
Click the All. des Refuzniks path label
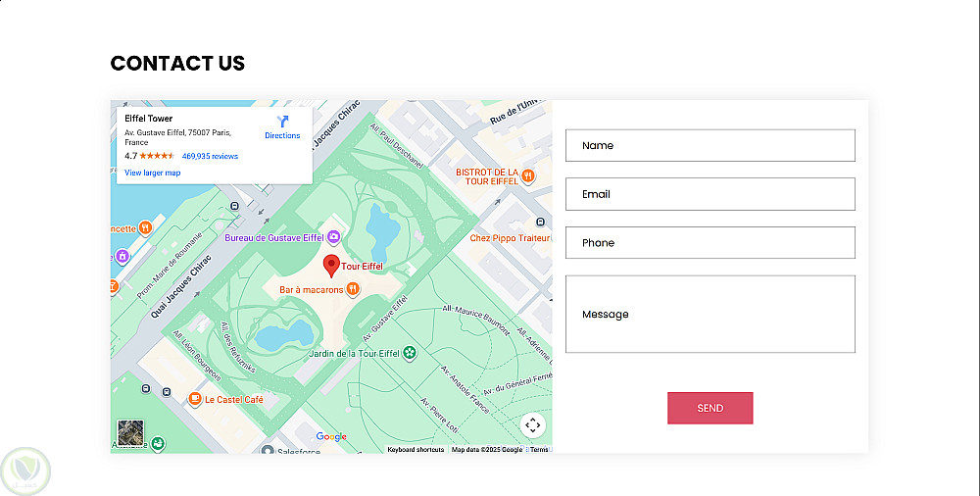coord(237,347)
